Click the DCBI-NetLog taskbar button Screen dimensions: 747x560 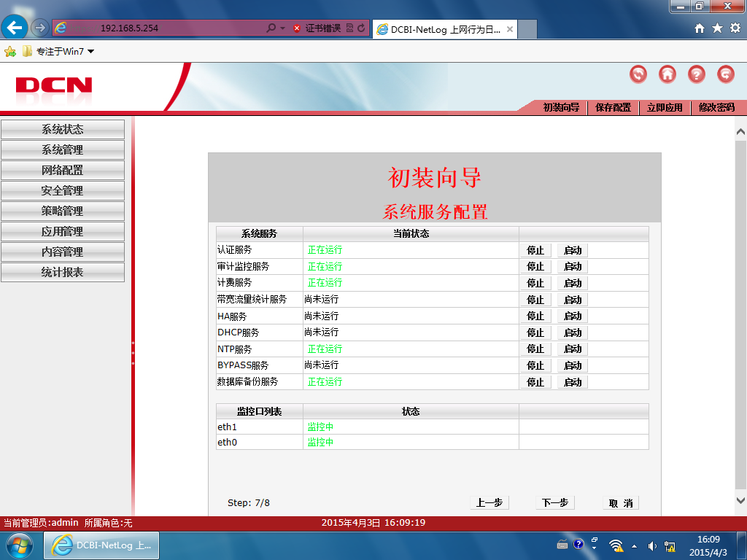(x=101, y=545)
